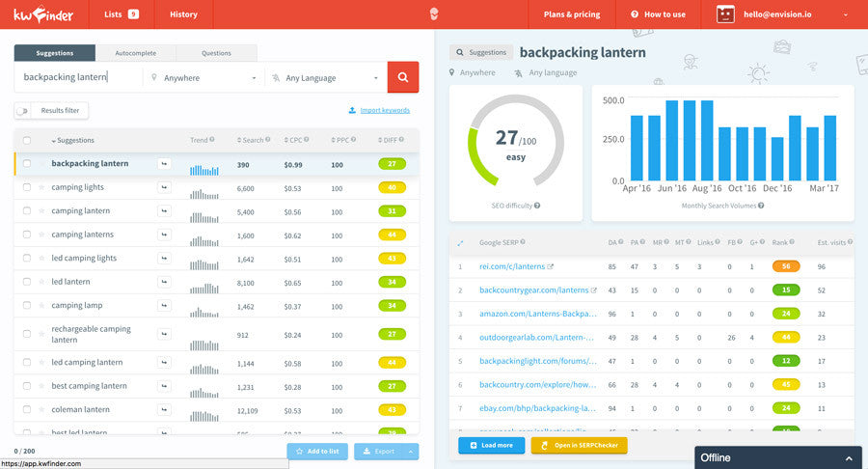Open the outdoorgearlab.com SERP link
This screenshot has width=868, height=469.
point(536,337)
